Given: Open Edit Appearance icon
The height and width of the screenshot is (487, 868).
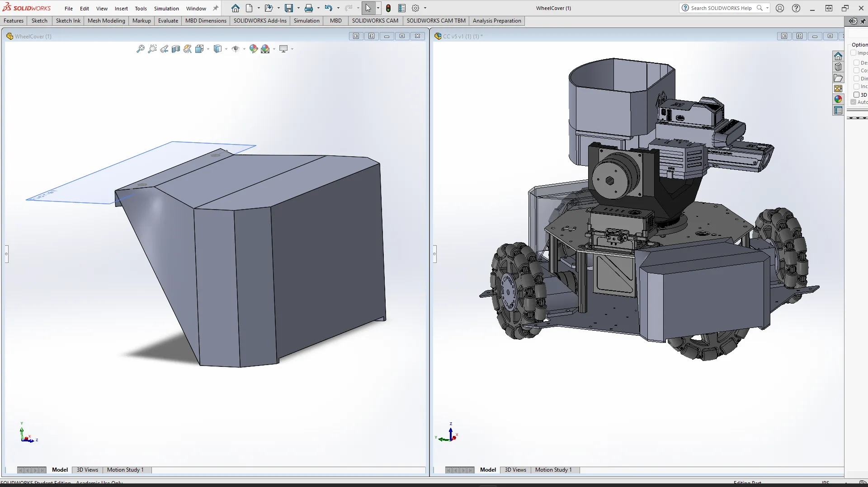Looking at the screenshot, I should click(x=254, y=49).
